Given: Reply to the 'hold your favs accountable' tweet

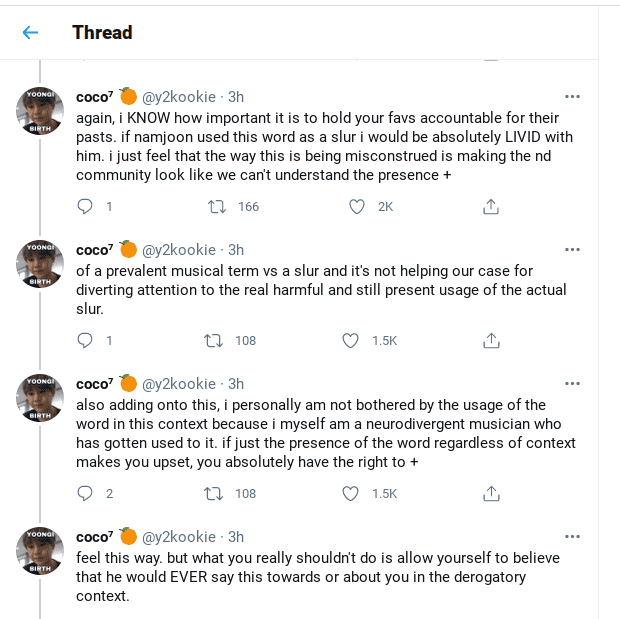Looking at the screenshot, I should pos(85,206).
